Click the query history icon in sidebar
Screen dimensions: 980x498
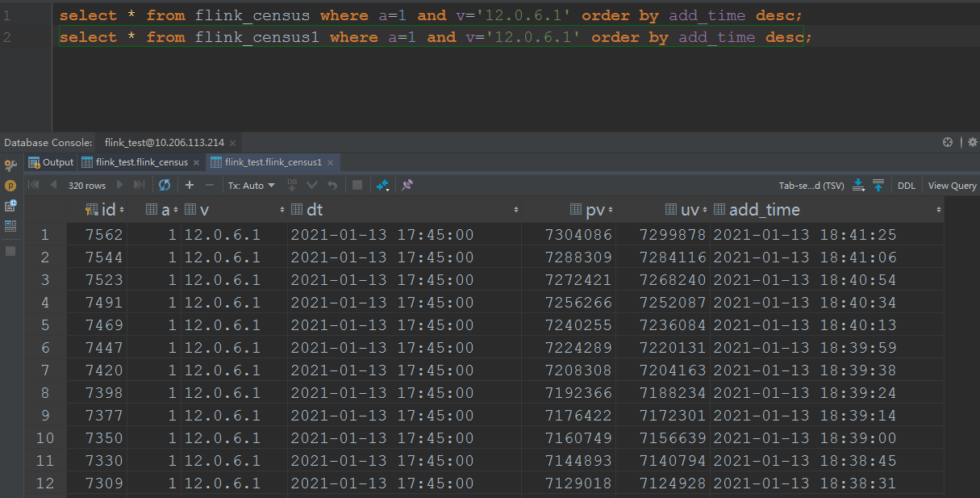tap(10, 206)
